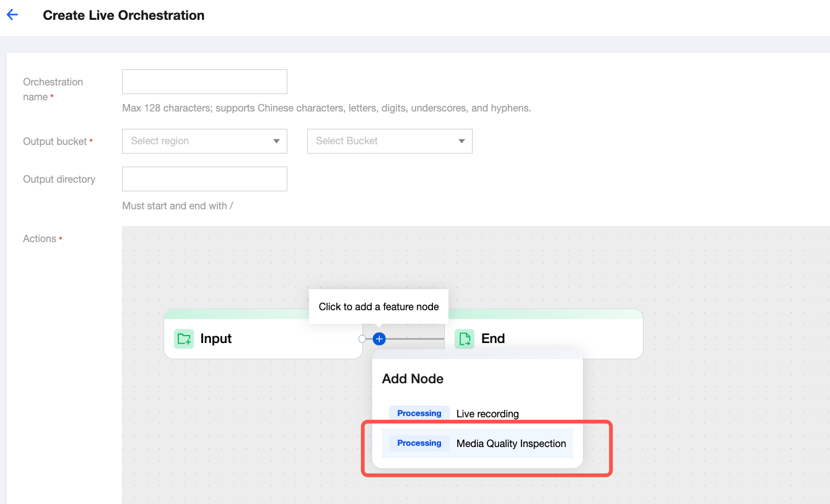Open the Select region dropdown

(x=204, y=141)
